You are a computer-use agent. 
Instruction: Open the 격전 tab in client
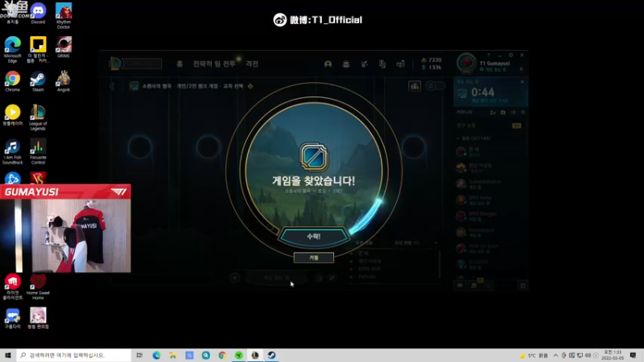(252, 64)
